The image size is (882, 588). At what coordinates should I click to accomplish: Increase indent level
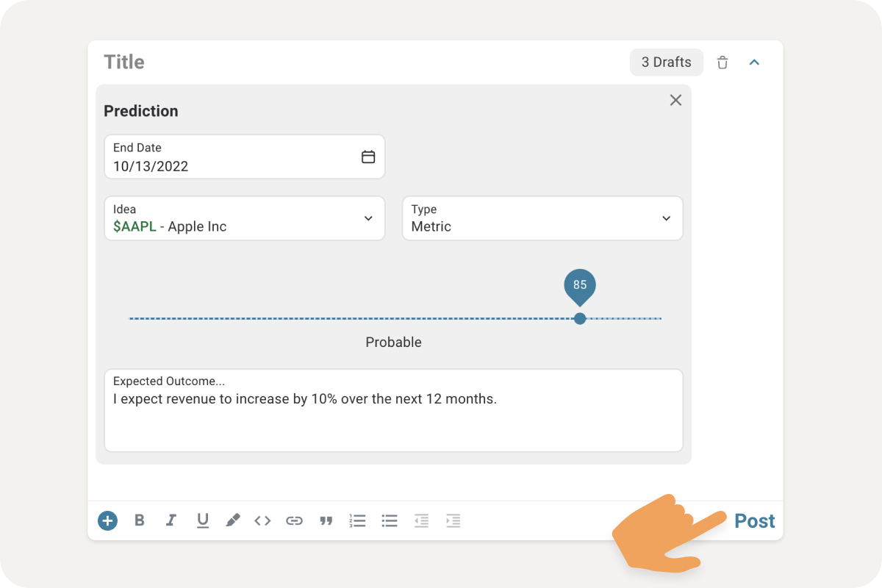pos(453,520)
